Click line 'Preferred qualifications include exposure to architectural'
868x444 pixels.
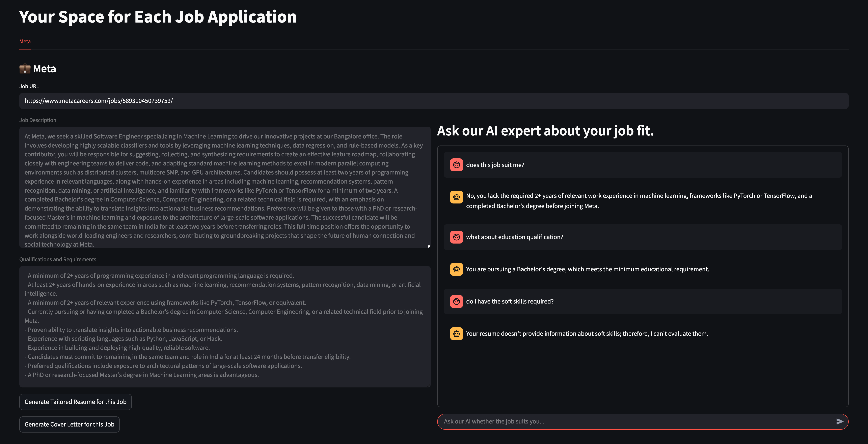coord(163,366)
